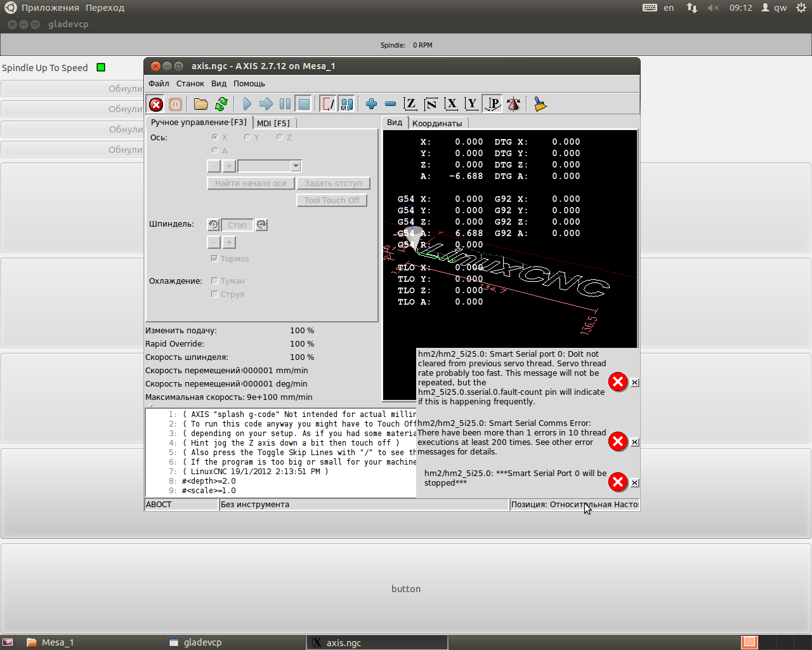The width and height of the screenshot is (812, 650).
Task: Click the jog minus button under axis selection
Action: coord(214,166)
